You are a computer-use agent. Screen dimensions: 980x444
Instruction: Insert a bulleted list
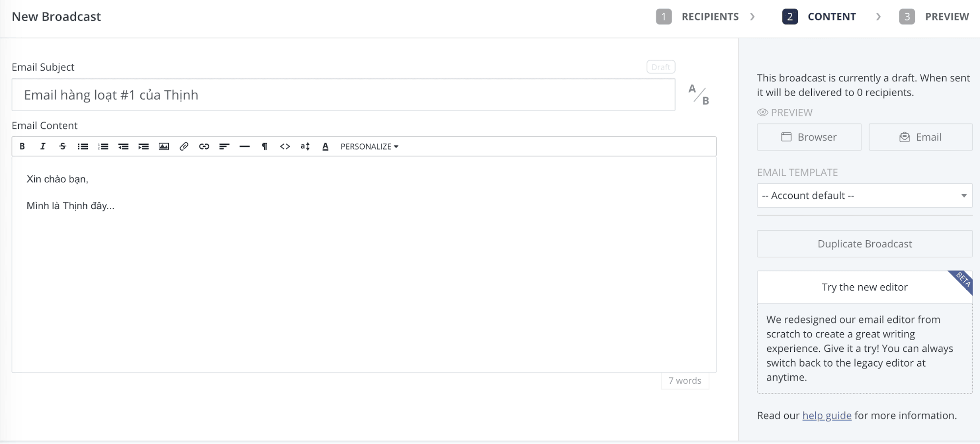(x=83, y=147)
